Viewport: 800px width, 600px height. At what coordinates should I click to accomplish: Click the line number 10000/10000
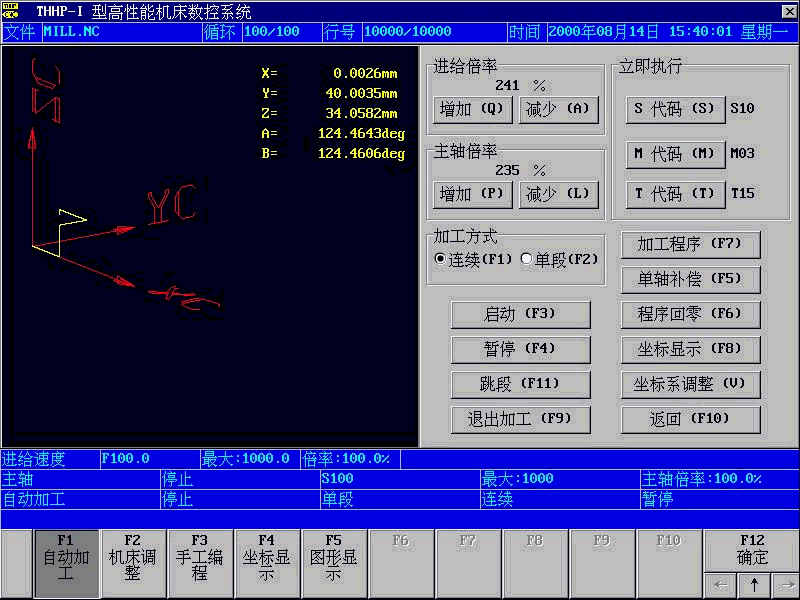pyautogui.click(x=407, y=32)
